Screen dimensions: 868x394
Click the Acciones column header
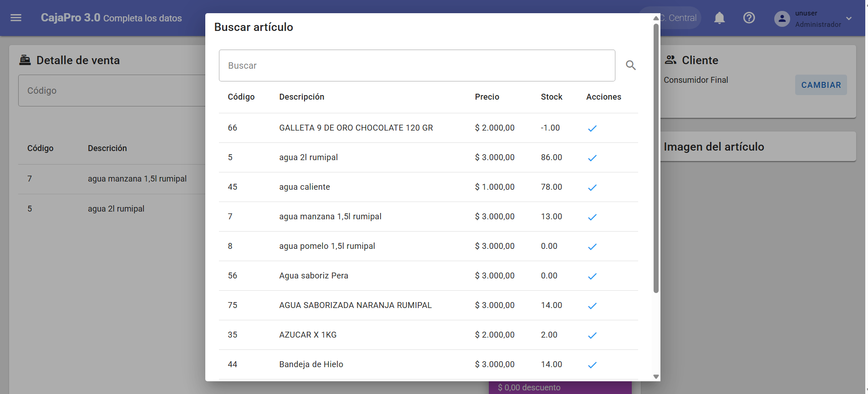click(x=604, y=97)
